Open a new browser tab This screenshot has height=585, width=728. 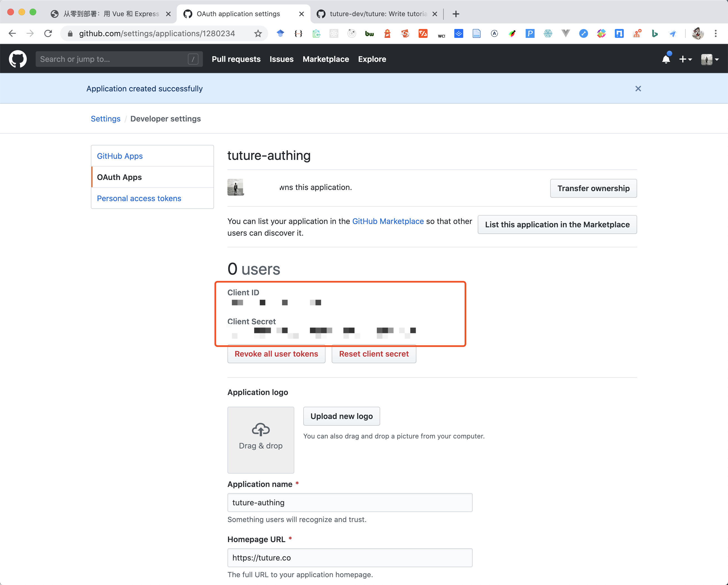(x=456, y=14)
